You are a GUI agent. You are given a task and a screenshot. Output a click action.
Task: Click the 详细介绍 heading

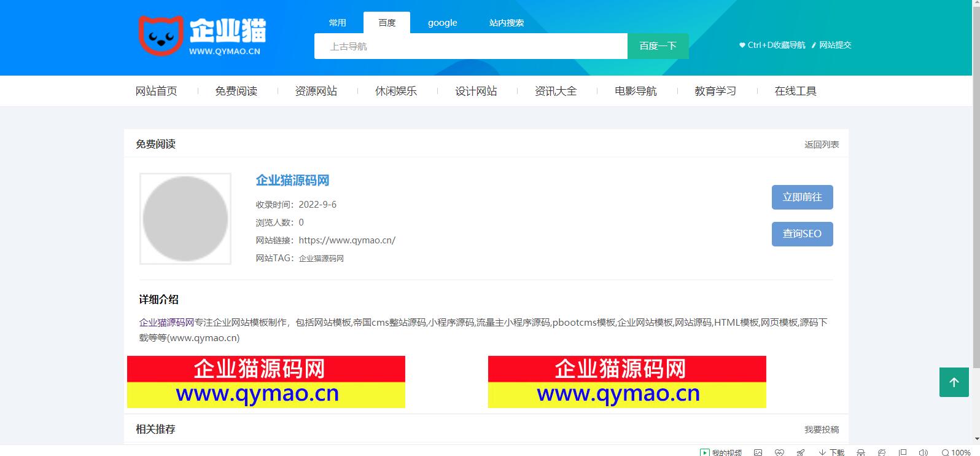pyautogui.click(x=158, y=299)
